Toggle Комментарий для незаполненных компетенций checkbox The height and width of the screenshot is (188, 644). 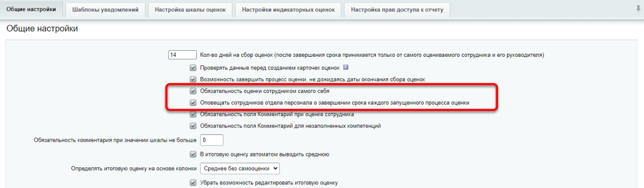(193, 126)
